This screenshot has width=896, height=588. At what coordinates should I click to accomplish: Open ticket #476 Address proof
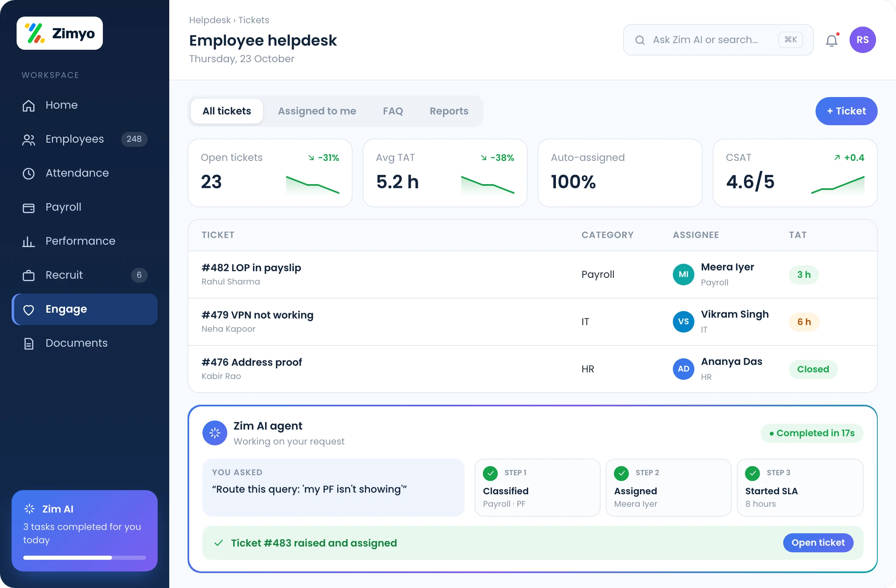tap(252, 362)
